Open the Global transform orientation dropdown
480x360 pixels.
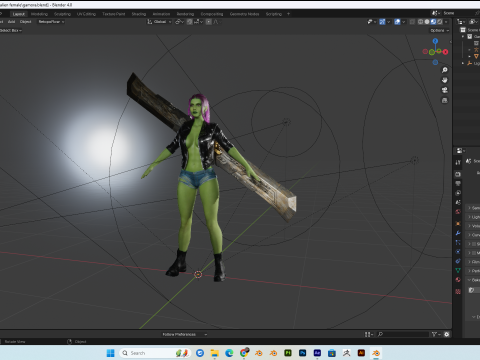(x=159, y=22)
